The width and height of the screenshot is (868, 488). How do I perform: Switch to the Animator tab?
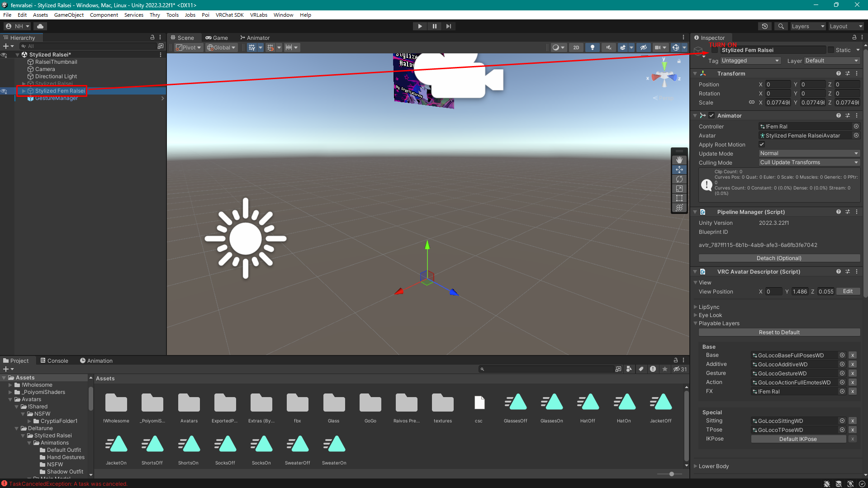pyautogui.click(x=255, y=38)
